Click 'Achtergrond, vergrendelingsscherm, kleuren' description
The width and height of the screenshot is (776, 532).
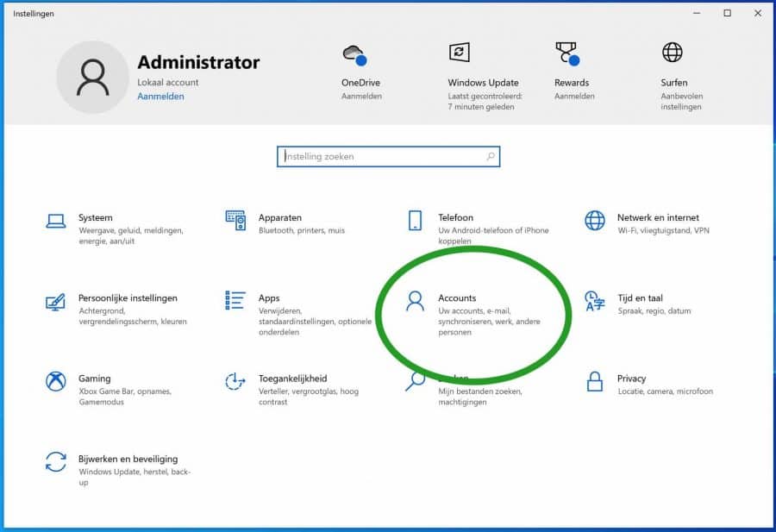click(133, 316)
